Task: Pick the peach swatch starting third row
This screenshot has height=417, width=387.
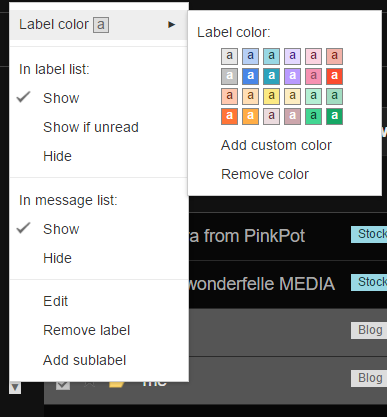Action: pyautogui.click(x=229, y=96)
